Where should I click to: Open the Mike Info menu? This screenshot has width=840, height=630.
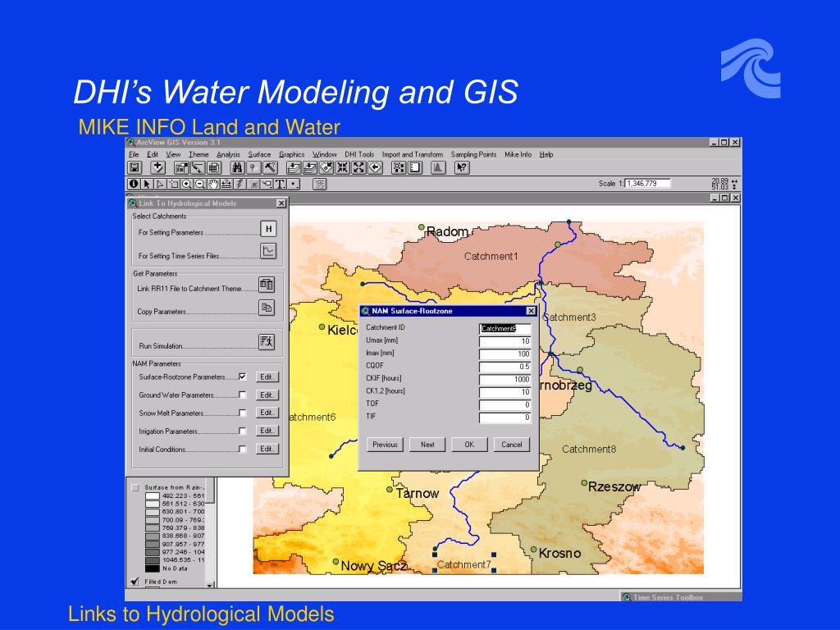pyautogui.click(x=518, y=154)
